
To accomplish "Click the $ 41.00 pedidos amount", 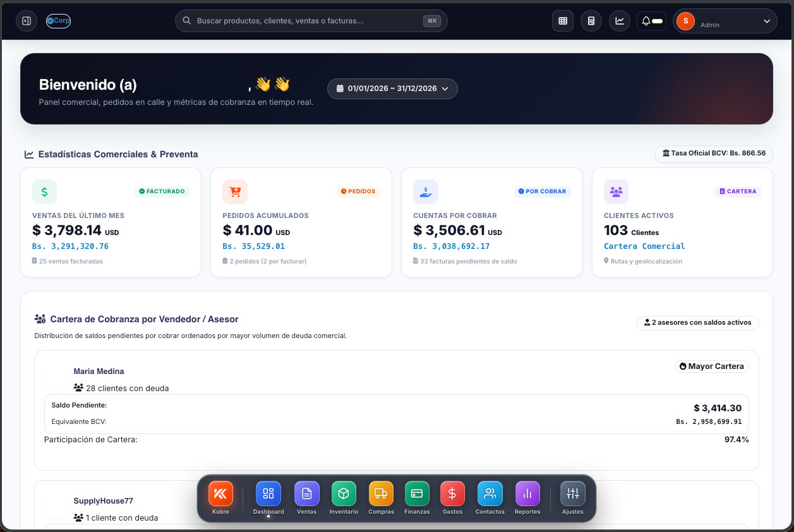I will [248, 231].
